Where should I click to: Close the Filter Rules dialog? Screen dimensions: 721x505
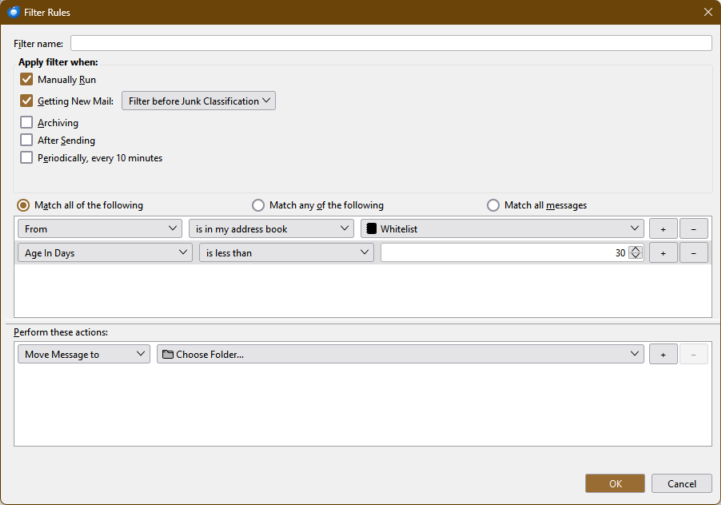[x=708, y=12]
